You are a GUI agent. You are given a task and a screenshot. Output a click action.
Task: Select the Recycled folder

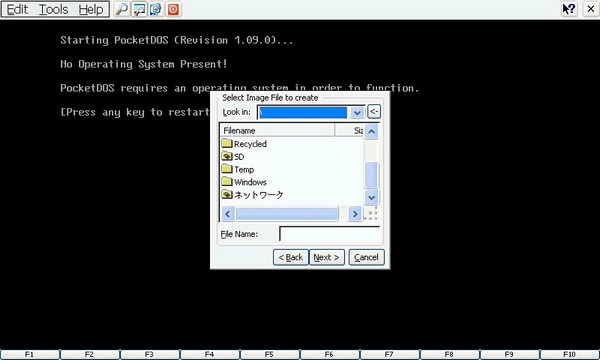click(x=244, y=144)
